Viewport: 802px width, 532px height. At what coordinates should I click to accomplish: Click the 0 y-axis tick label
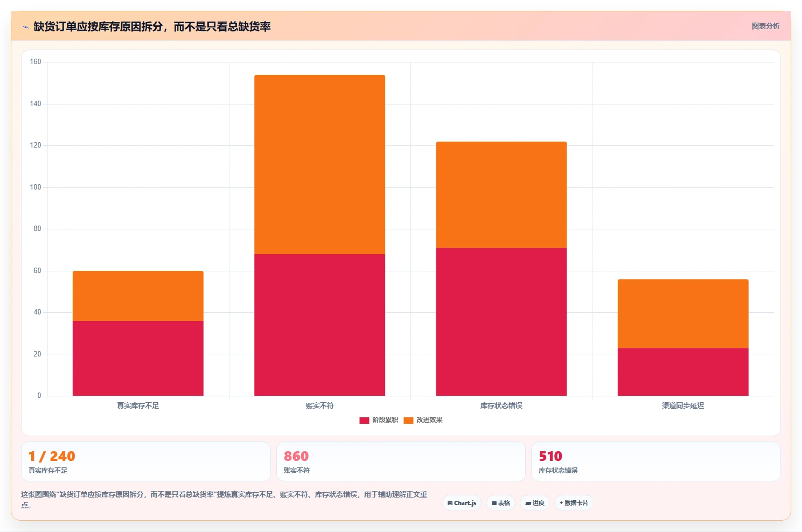pyautogui.click(x=39, y=396)
